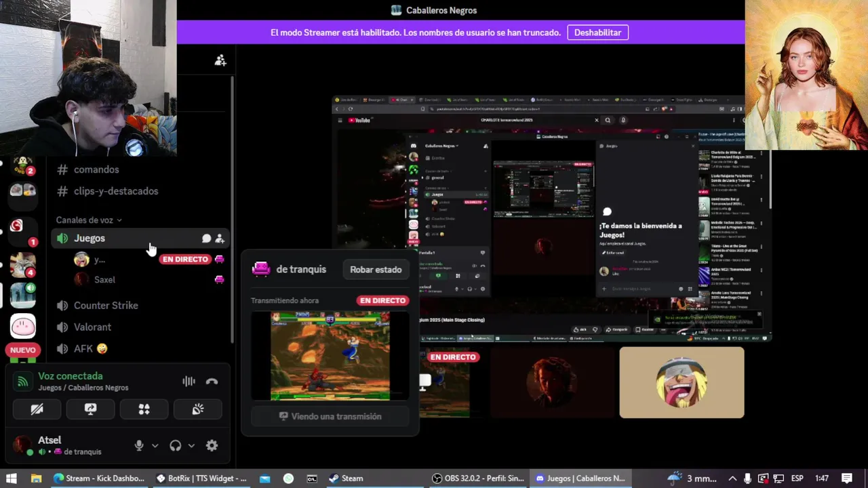Open Steam in the taskbar
Screen dimensions: 868x488
click(x=346, y=478)
